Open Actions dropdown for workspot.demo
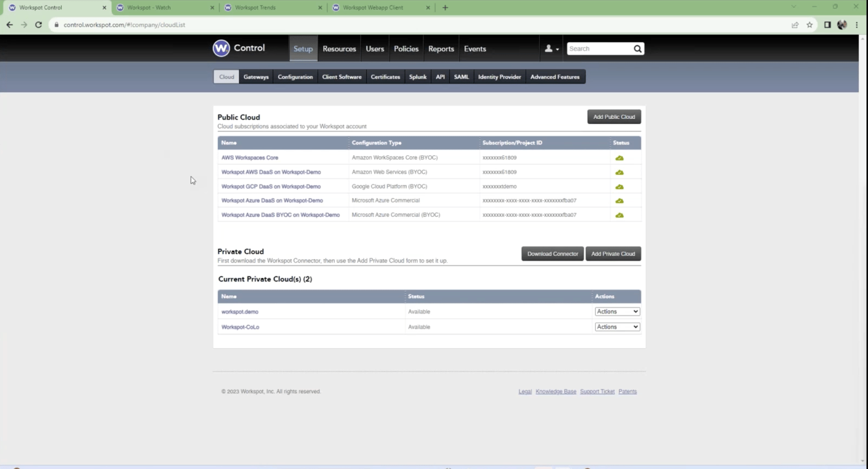The height and width of the screenshot is (469, 868). pos(617,311)
